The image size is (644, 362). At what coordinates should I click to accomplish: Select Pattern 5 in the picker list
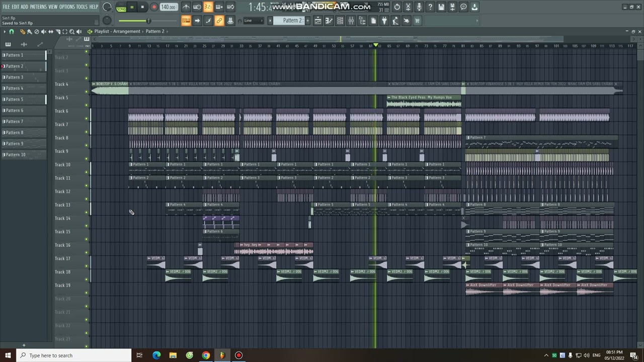(23, 99)
